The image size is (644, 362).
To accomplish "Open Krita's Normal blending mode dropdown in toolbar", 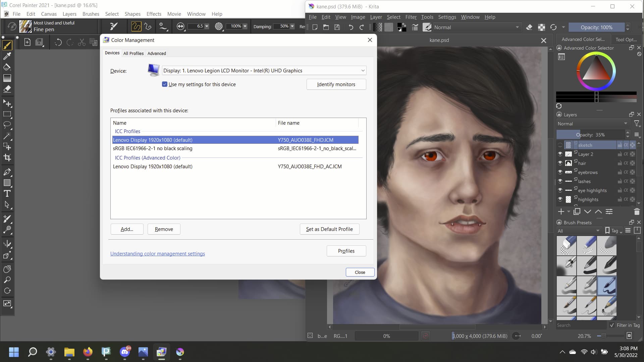I will (x=476, y=27).
